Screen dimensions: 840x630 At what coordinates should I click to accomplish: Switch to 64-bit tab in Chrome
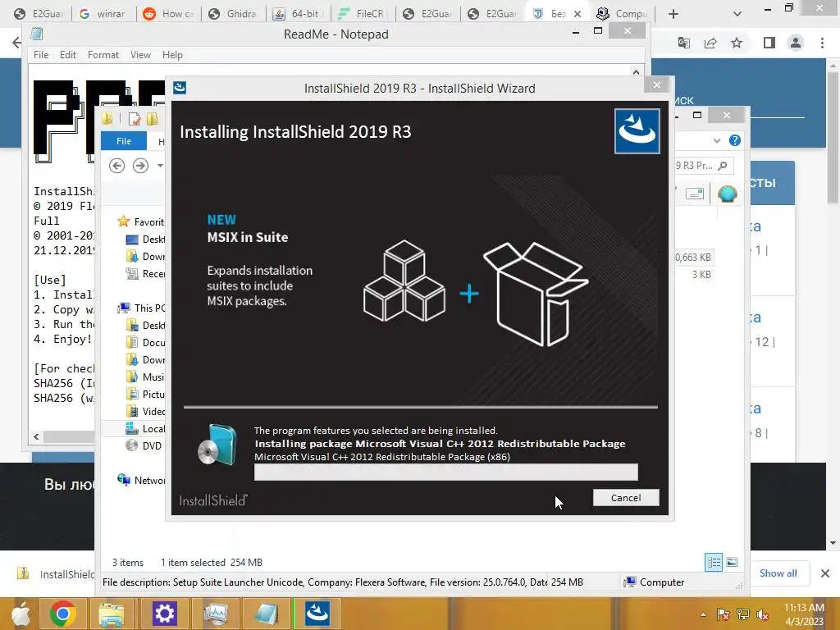pos(298,14)
